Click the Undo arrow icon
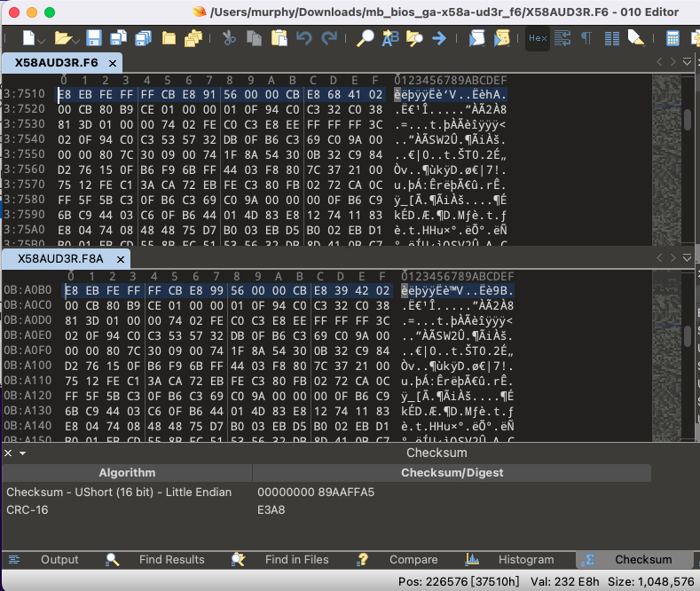 (x=304, y=38)
